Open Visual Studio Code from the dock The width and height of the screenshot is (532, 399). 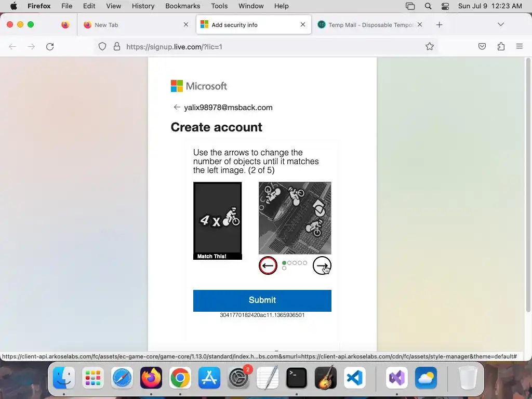[355, 378]
